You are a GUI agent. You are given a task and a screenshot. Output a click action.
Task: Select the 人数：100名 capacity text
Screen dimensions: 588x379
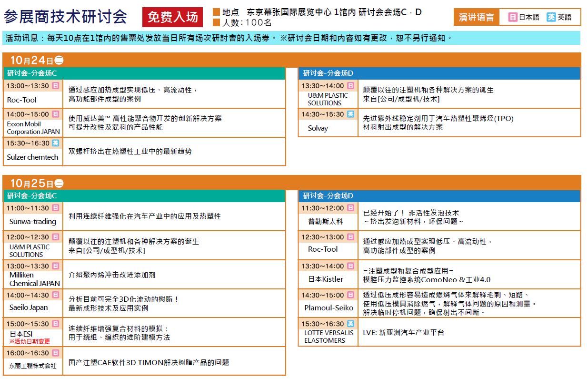(247, 22)
